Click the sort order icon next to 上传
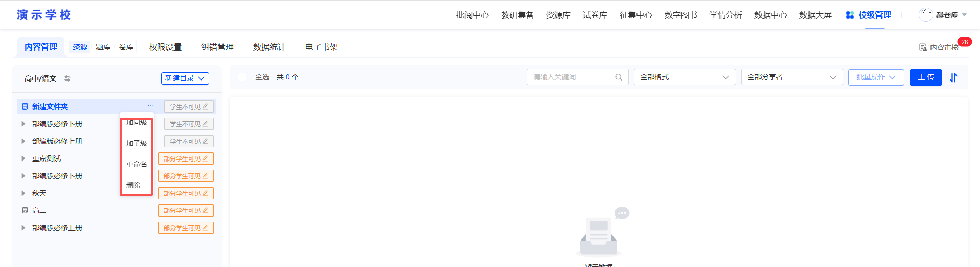 (x=953, y=77)
